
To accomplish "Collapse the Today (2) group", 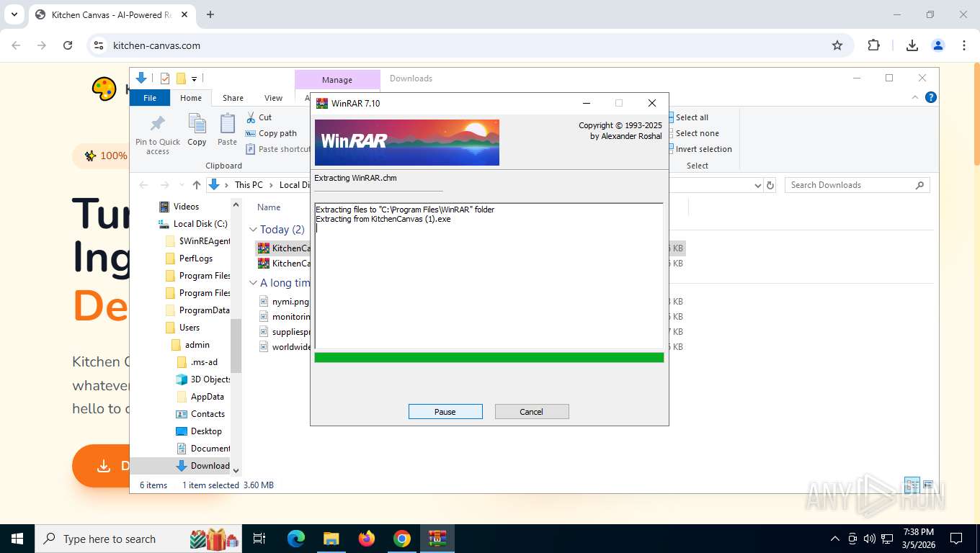I will [x=253, y=230].
